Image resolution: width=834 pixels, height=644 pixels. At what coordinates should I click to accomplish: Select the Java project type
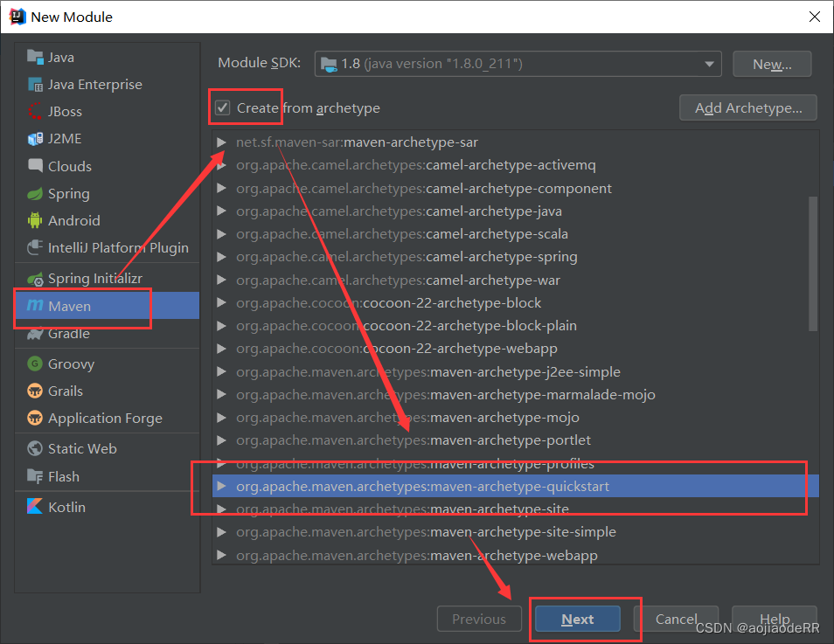click(x=107, y=57)
